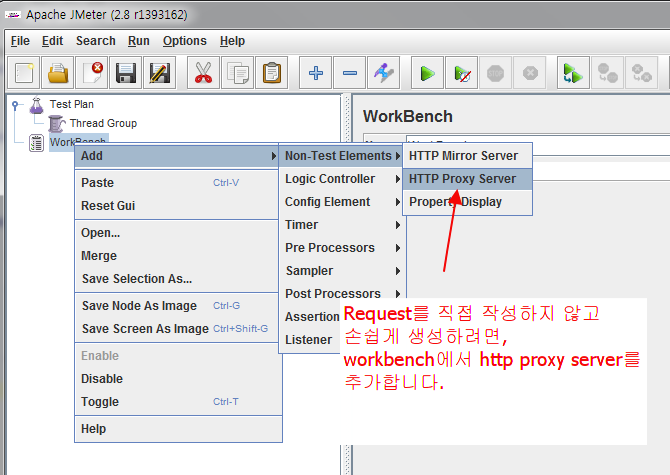Click the New test plan toolbar icon

[24, 73]
